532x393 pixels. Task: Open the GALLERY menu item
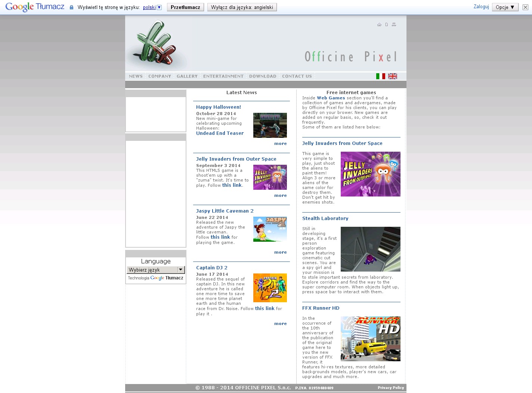click(x=187, y=76)
